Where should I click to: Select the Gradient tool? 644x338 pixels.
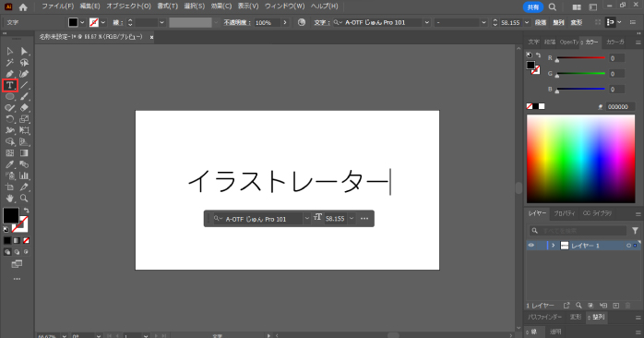coord(24,153)
